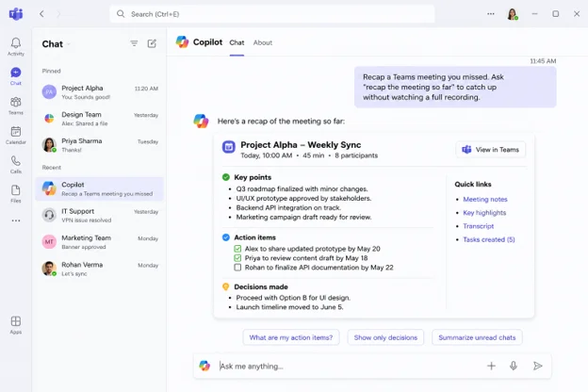Open the Project Alpha pinned chat
The width and height of the screenshot is (588, 392).
(x=100, y=92)
